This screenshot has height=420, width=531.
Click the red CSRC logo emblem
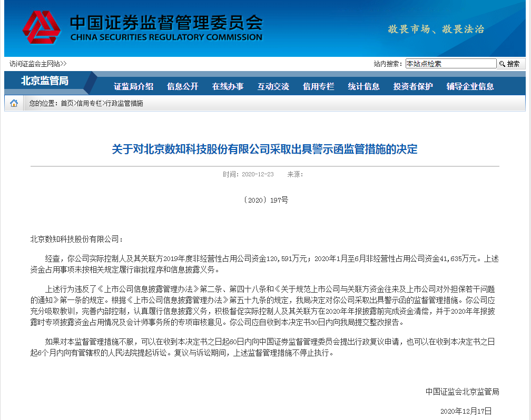(41, 27)
